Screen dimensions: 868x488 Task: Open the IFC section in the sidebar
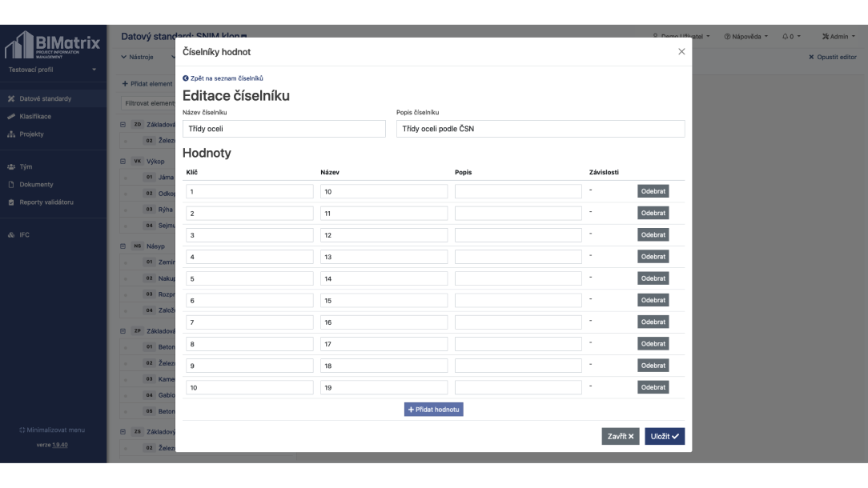point(23,236)
